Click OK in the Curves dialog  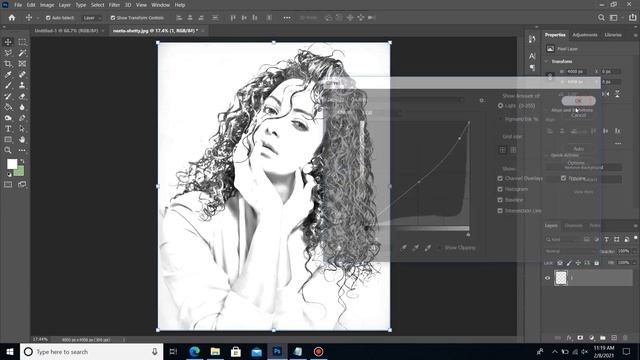point(578,100)
